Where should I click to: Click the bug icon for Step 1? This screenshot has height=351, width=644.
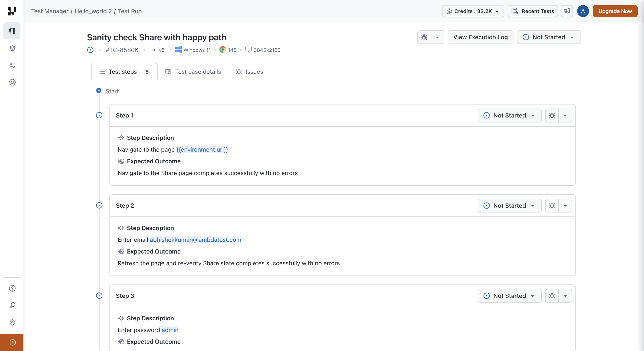point(552,115)
